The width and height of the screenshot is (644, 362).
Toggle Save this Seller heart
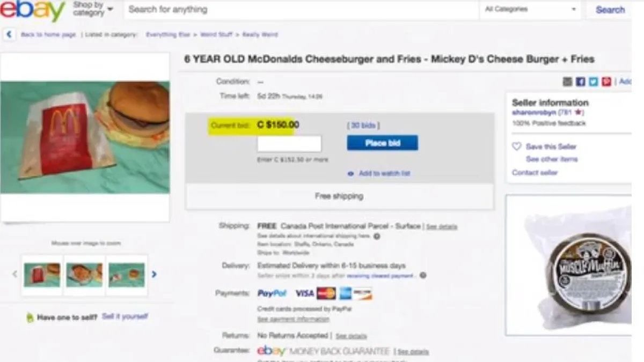pyautogui.click(x=517, y=146)
